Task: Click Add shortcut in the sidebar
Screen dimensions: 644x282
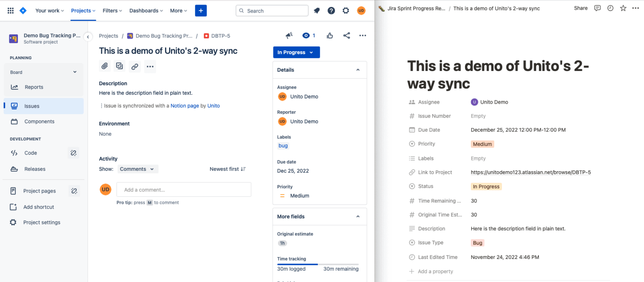Action: (x=39, y=207)
